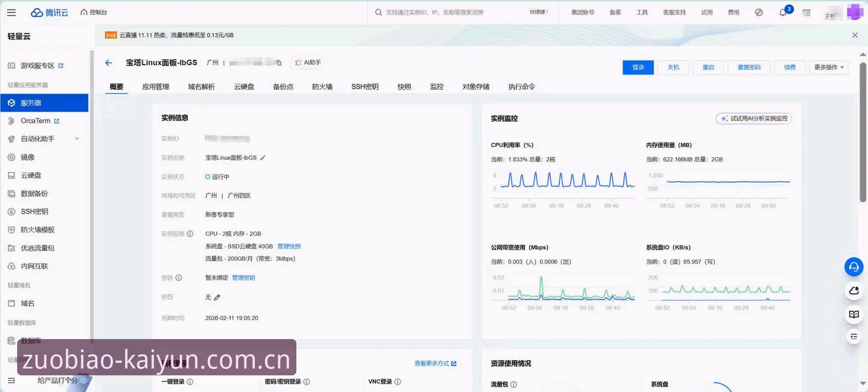
Task: Click the Tencent Cloud logo
Action: [49, 13]
